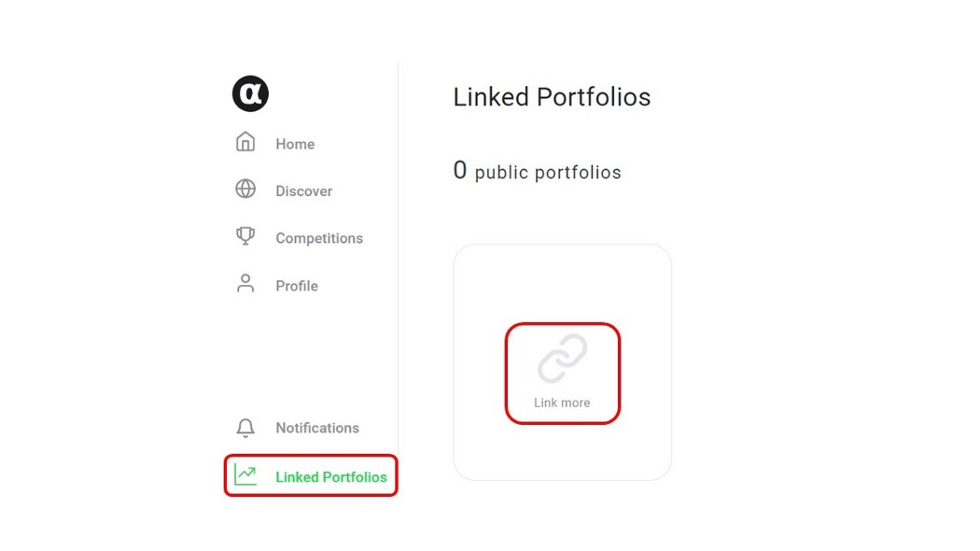Click the Notifications bell icon
This screenshot has width=980, height=551.
[245, 428]
